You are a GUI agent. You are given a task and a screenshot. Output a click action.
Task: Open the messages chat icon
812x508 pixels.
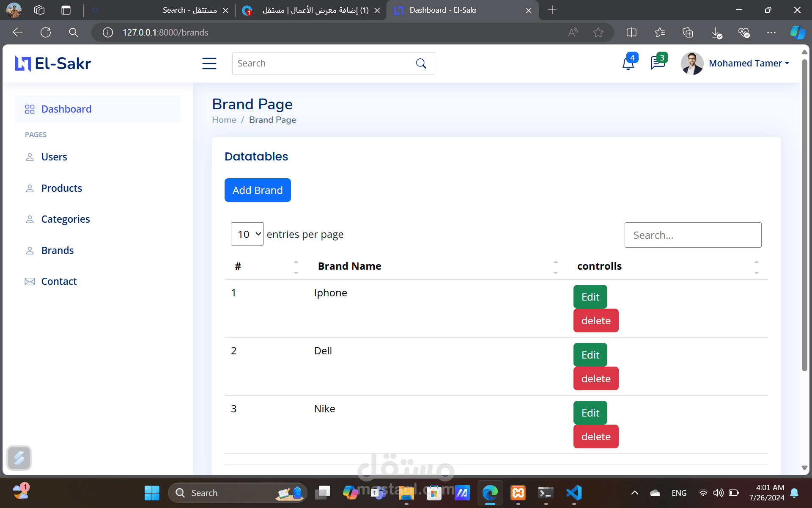pyautogui.click(x=658, y=63)
